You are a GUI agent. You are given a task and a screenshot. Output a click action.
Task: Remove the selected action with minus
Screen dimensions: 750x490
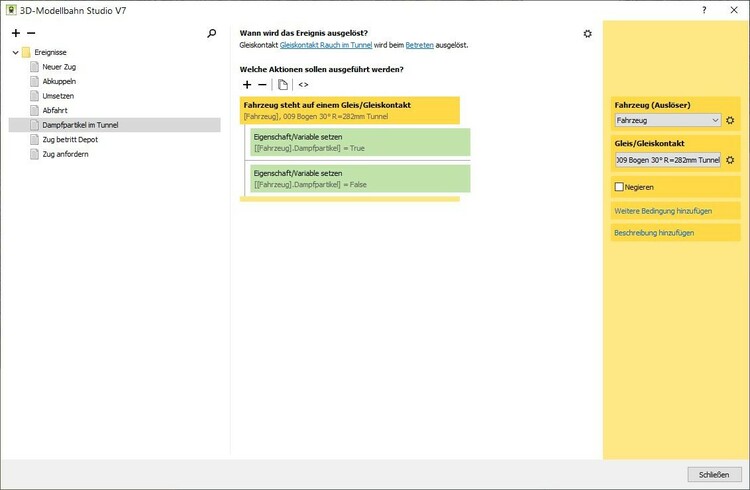[262, 85]
